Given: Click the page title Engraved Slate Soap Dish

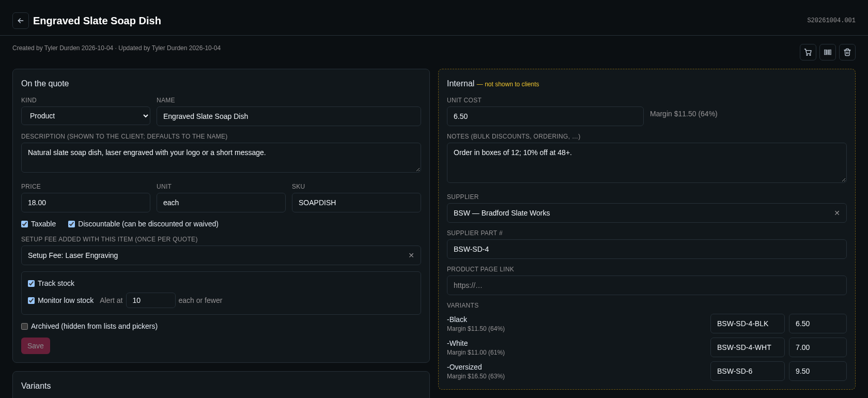Looking at the screenshot, I should click(x=97, y=21).
